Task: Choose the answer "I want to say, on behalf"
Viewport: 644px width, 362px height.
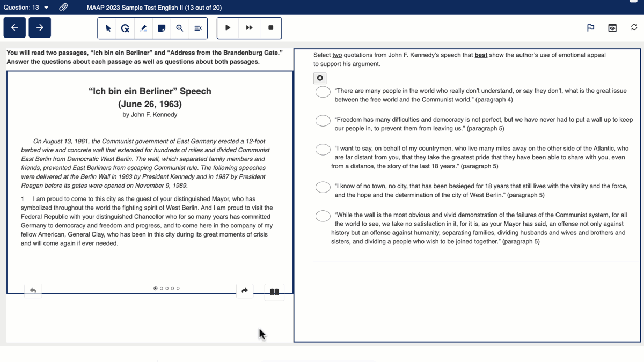Action: 323,150
